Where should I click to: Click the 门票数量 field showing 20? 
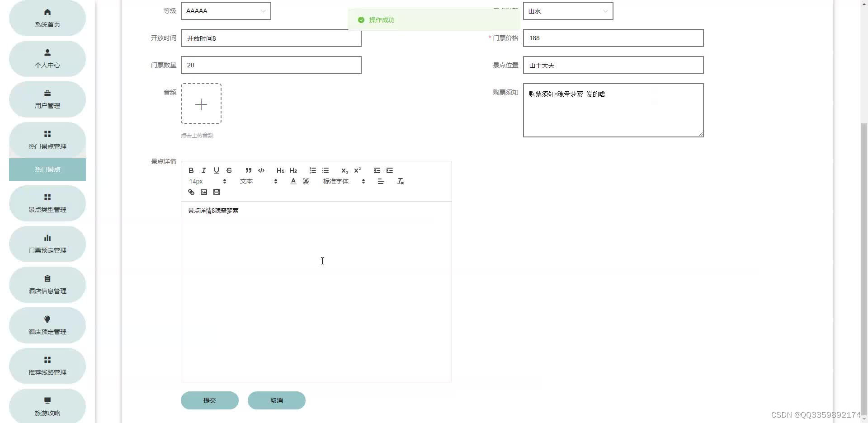point(271,65)
